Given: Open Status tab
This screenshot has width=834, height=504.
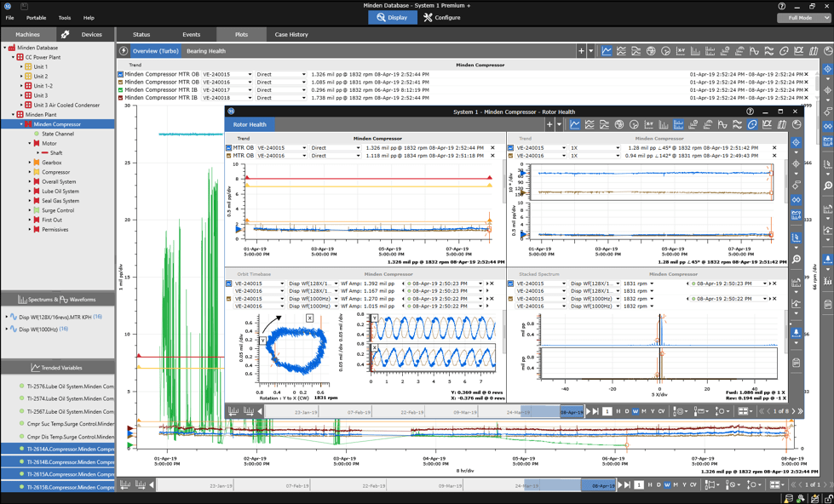Looking at the screenshot, I should click(141, 35).
